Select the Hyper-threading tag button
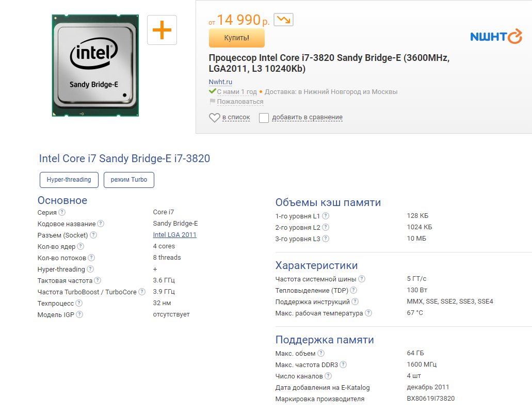Screen dimensions: 532x411 (69, 180)
